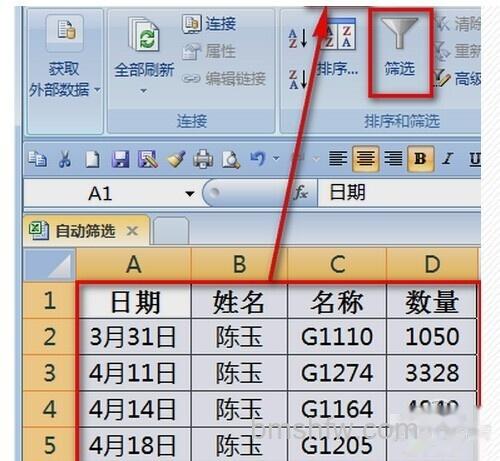Click the reapply filter button

tap(457, 51)
